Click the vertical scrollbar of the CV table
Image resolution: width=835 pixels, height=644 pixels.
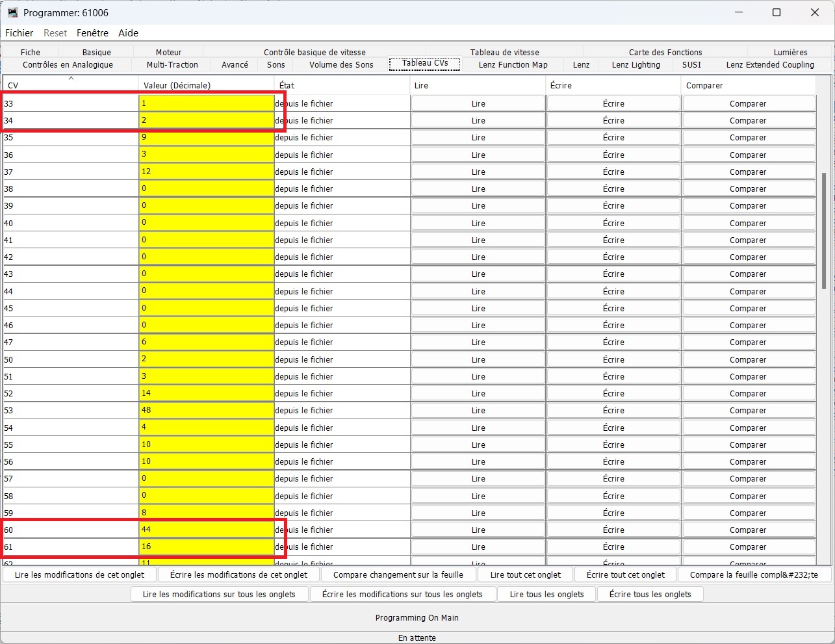point(824,231)
